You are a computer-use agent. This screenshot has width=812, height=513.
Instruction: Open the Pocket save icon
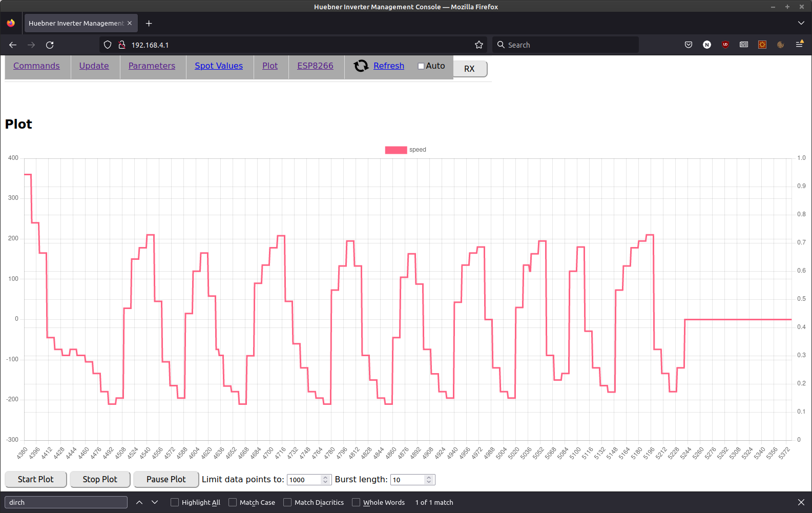[x=689, y=45]
